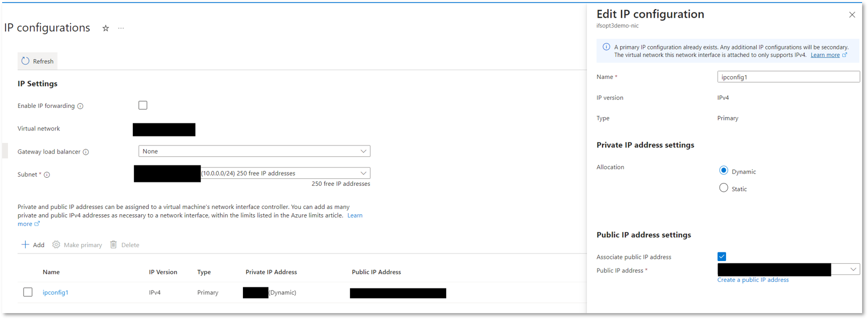Click the Delete button
This screenshot has height=319, width=868.
click(x=125, y=245)
